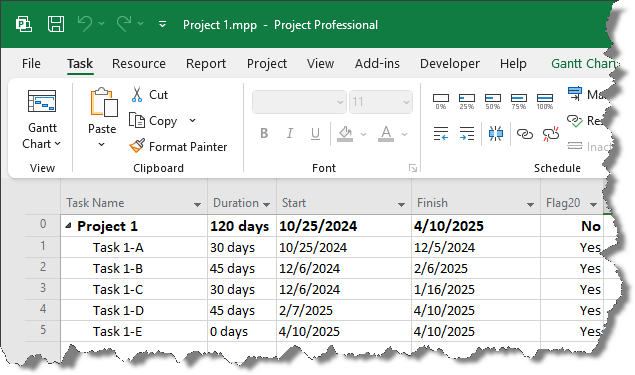This screenshot has height=375, width=635.
Task: Open Duration column filter dropdown
Action: [266, 205]
